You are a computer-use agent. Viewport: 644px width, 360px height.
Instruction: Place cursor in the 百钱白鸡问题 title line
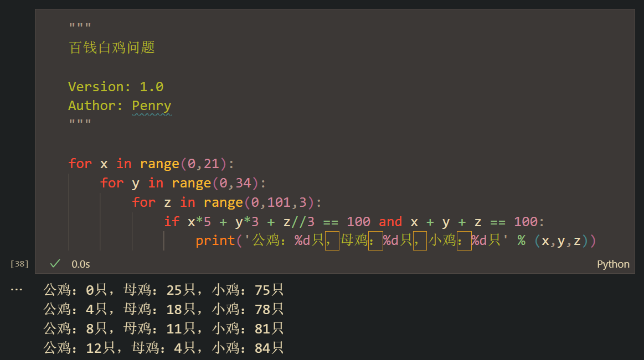click(x=112, y=48)
